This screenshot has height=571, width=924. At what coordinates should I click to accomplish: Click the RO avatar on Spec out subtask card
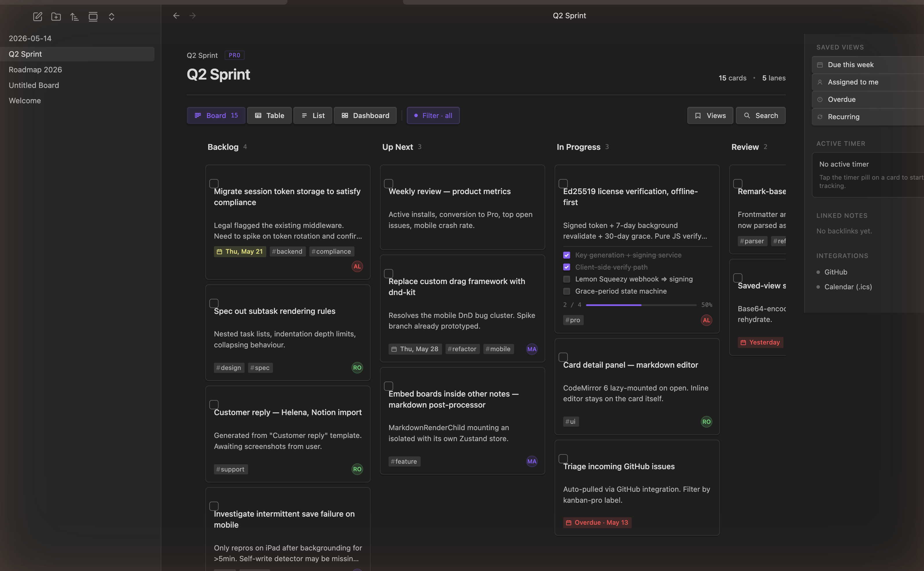[357, 367]
